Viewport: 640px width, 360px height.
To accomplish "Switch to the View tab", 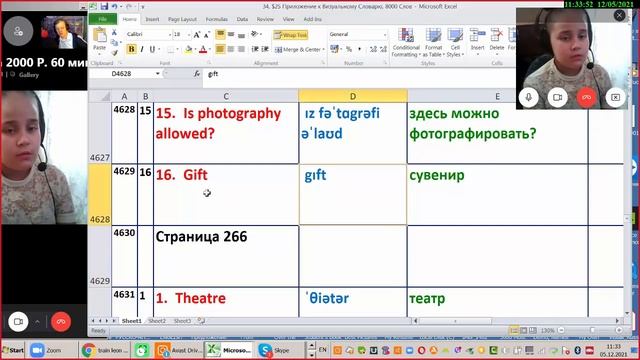I will (x=288, y=19).
